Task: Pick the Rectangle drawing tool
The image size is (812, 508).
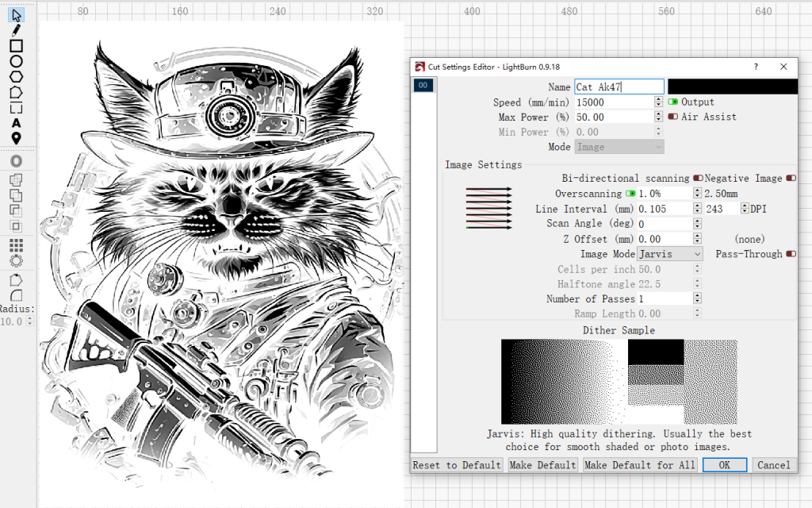Action: click(16, 46)
